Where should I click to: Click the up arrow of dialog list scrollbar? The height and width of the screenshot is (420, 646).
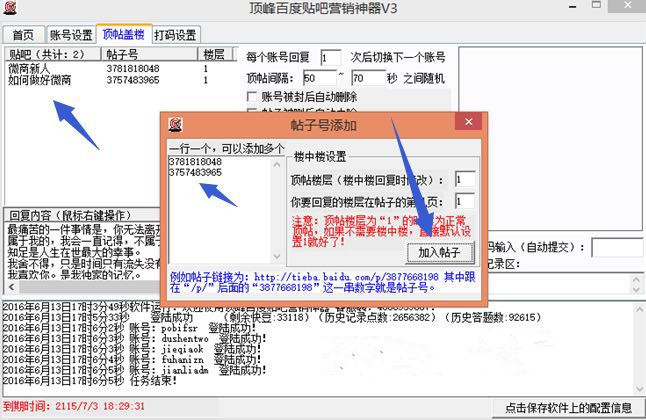click(277, 164)
